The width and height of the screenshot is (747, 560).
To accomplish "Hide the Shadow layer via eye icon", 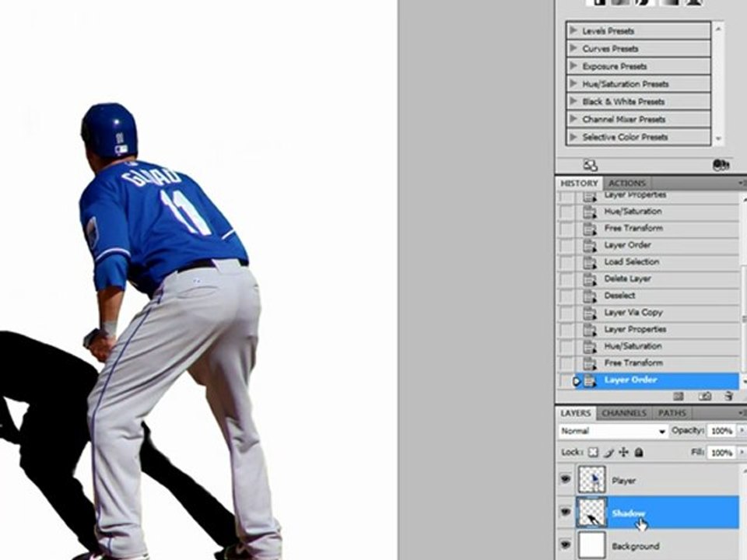I will point(566,513).
